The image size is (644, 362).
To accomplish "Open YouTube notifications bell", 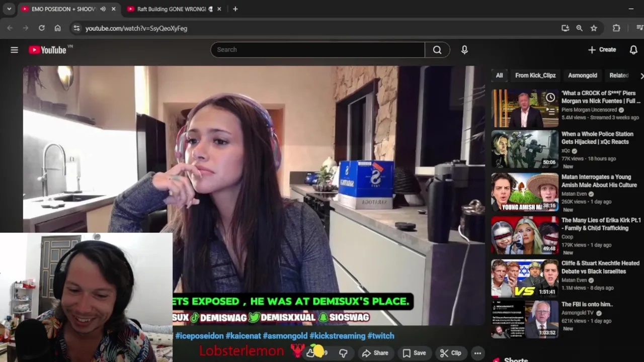I will click(x=633, y=50).
